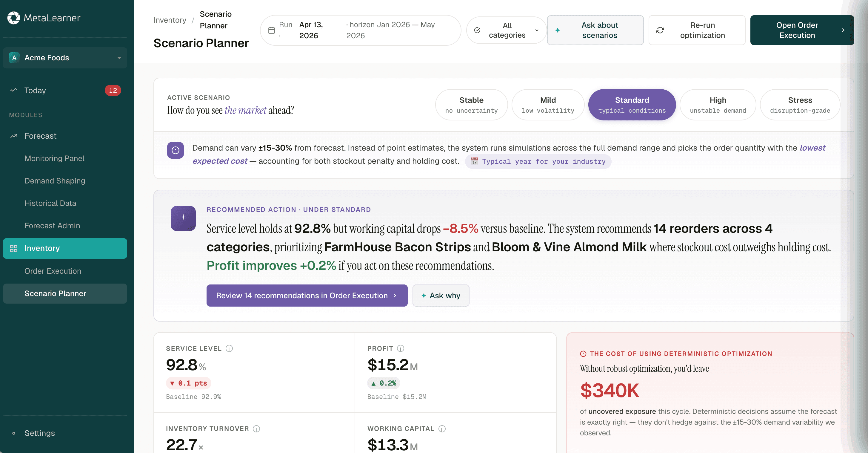
Task: Expand the Acme Foods organization dropdown
Action: click(x=65, y=58)
